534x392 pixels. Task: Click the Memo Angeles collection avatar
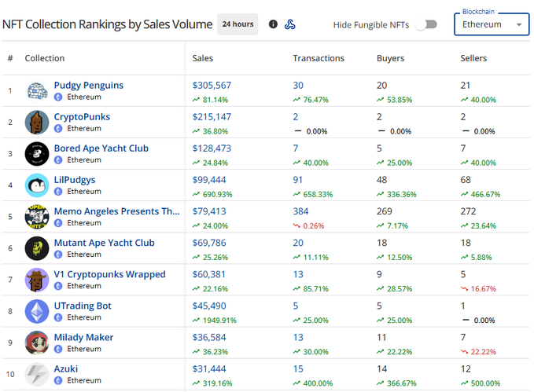coord(37,217)
